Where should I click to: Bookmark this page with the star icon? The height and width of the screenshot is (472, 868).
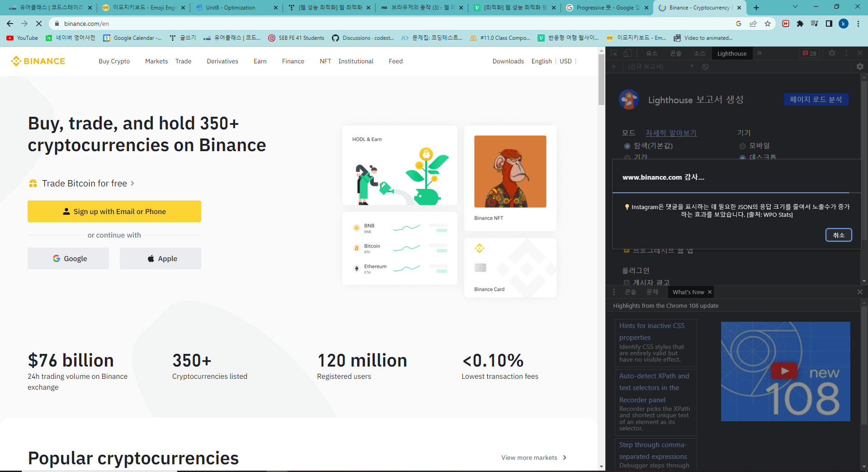[x=768, y=24]
